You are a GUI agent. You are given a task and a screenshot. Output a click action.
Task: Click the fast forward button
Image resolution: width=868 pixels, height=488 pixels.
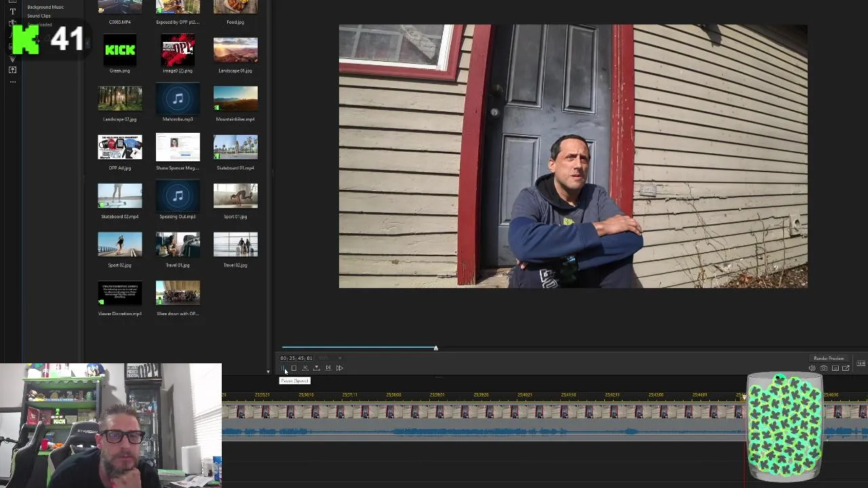[340, 368]
